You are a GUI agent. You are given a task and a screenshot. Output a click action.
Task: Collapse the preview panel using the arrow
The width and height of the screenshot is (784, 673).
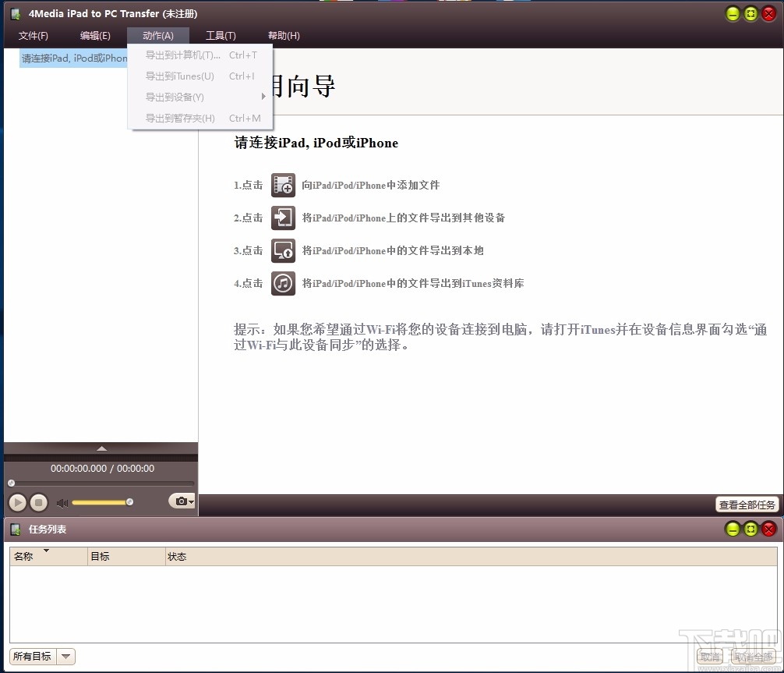click(101, 448)
